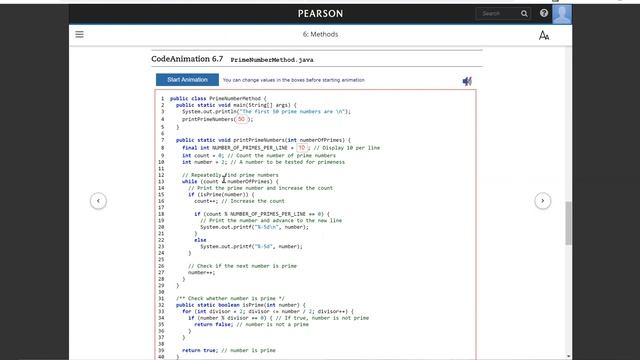Open the font size settings icon
This screenshot has height=360, width=640.
[x=544, y=36]
